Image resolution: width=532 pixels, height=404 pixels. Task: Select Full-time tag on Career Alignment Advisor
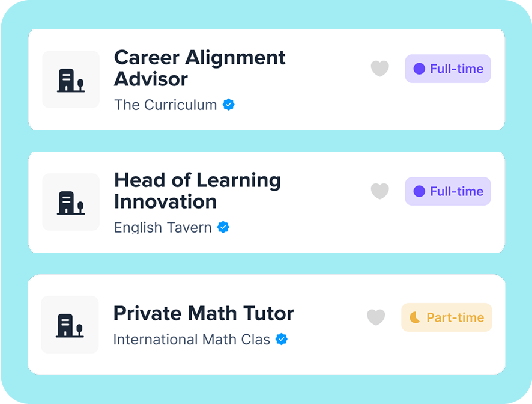tap(448, 69)
